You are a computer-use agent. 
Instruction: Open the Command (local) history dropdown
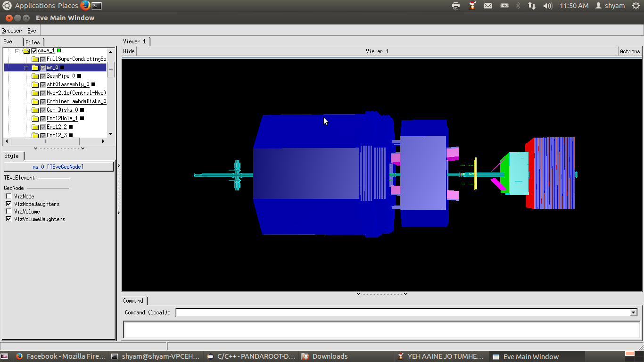click(633, 313)
